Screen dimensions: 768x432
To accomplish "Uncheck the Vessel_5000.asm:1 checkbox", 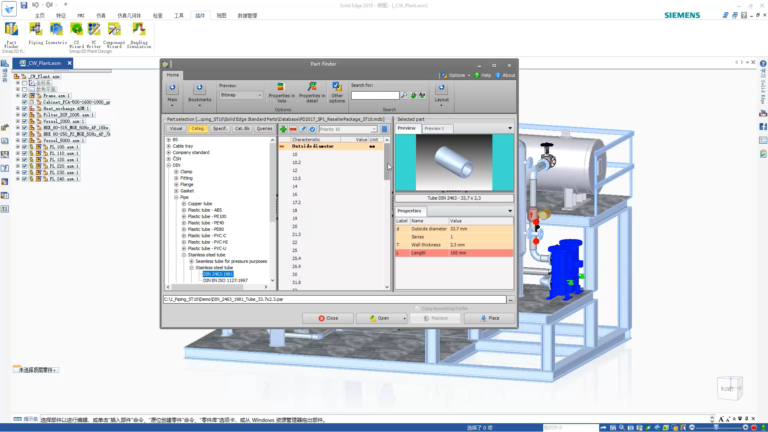I will pos(24,140).
